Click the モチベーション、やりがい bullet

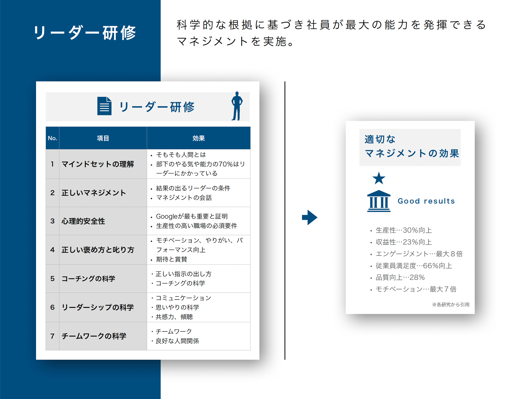[x=199, y=245]
